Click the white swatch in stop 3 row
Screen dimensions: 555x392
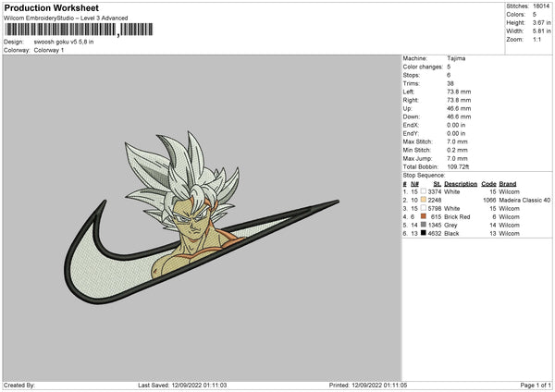tap(424, 208)
